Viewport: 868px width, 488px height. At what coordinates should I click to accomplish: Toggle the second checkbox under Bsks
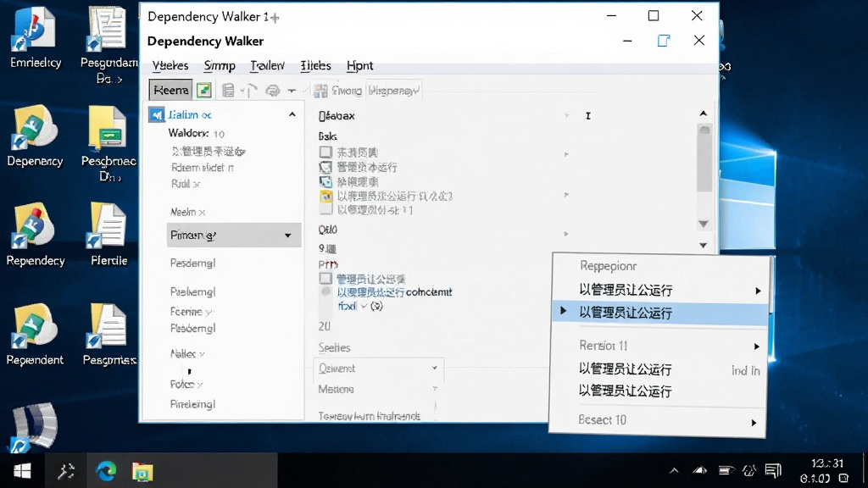[x=325, y=167]
